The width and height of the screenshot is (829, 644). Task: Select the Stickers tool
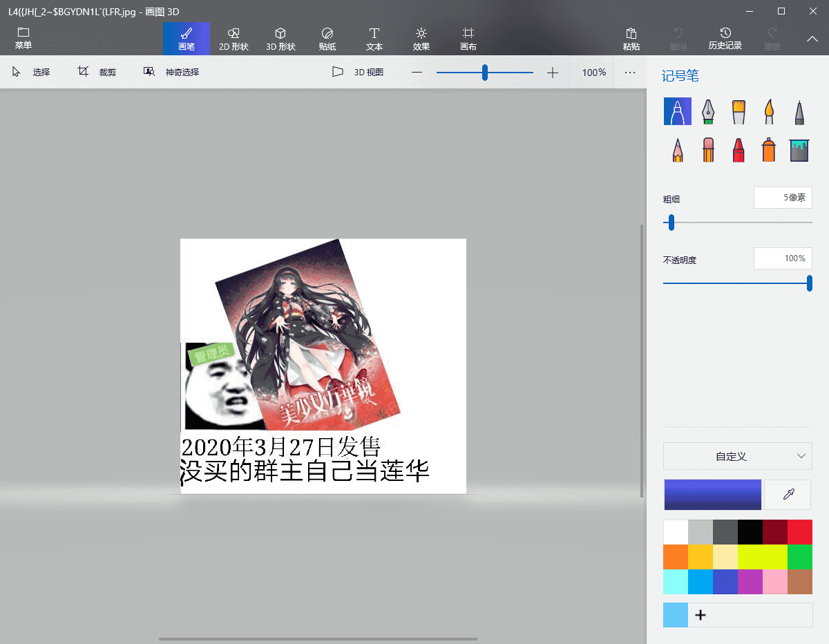click(327, 38)
